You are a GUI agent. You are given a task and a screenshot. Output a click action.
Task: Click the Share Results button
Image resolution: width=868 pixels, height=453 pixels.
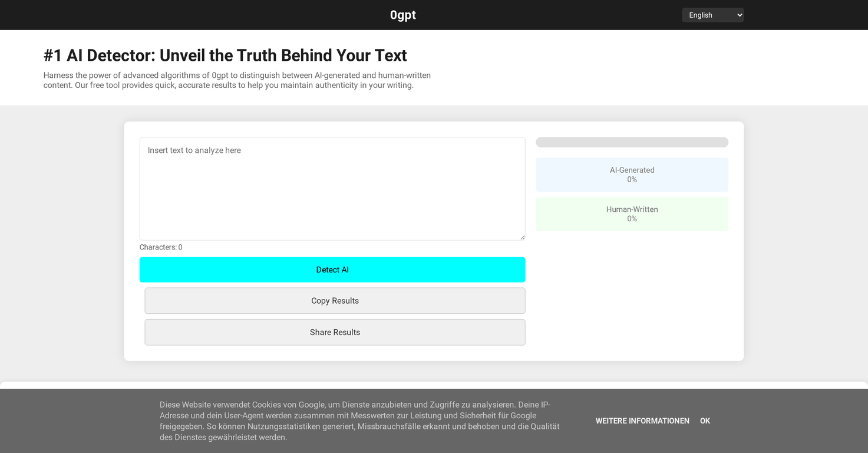click(x=335, y=332)
